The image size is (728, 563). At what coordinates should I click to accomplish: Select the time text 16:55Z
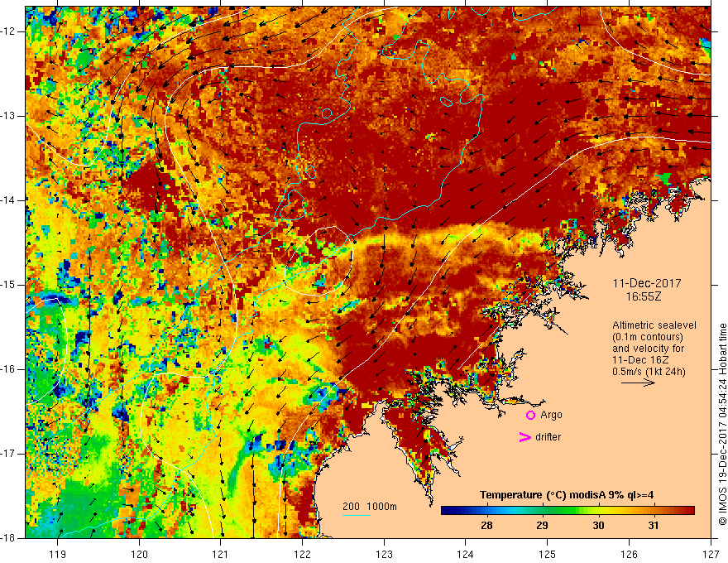643,296
